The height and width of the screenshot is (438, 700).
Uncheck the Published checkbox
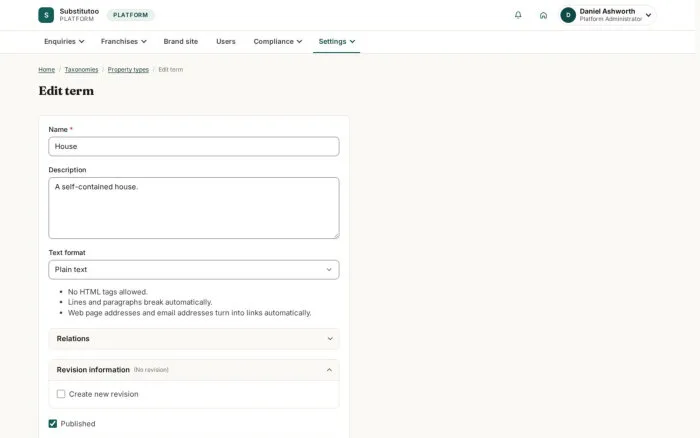(53, 423)
